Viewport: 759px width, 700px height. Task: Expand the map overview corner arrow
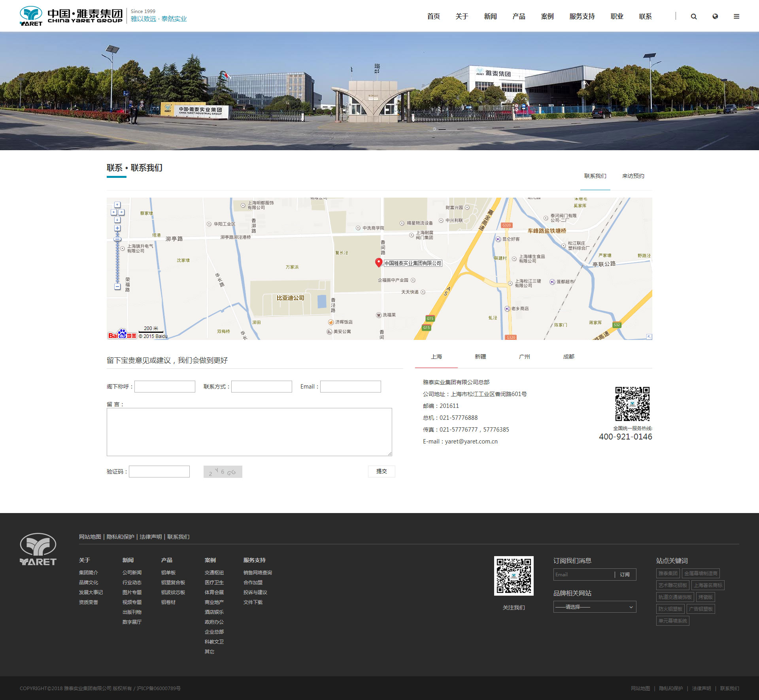[649, 337]
